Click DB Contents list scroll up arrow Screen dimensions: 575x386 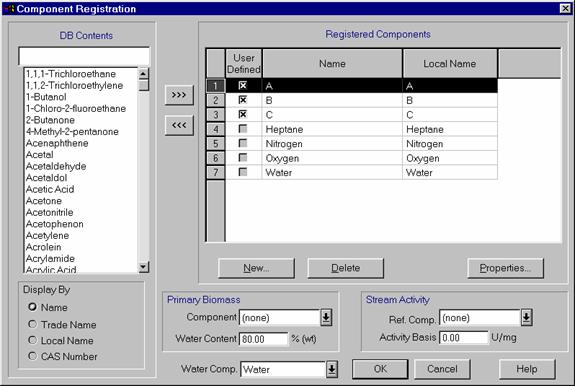pyautogui.click(x=144, y=74)
